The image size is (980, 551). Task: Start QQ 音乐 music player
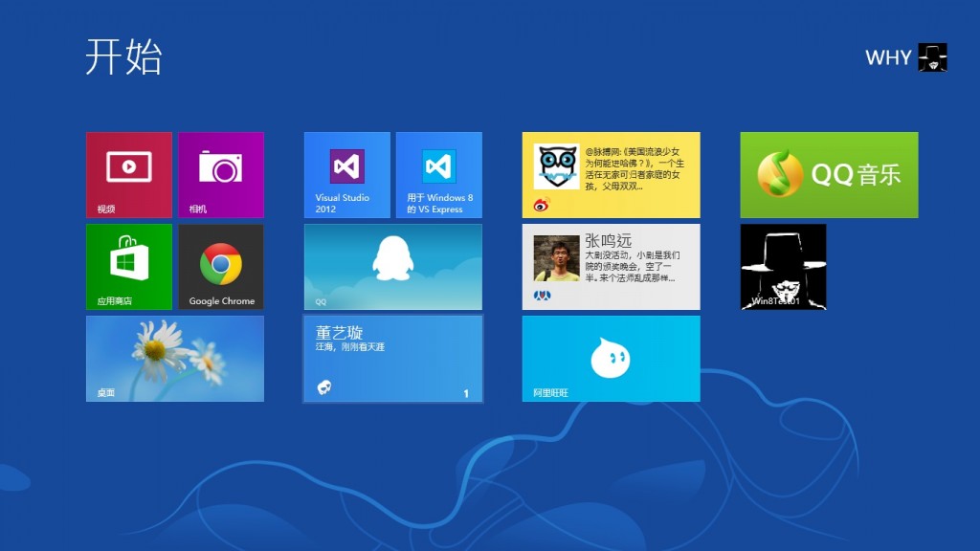(x=828, y=174)
